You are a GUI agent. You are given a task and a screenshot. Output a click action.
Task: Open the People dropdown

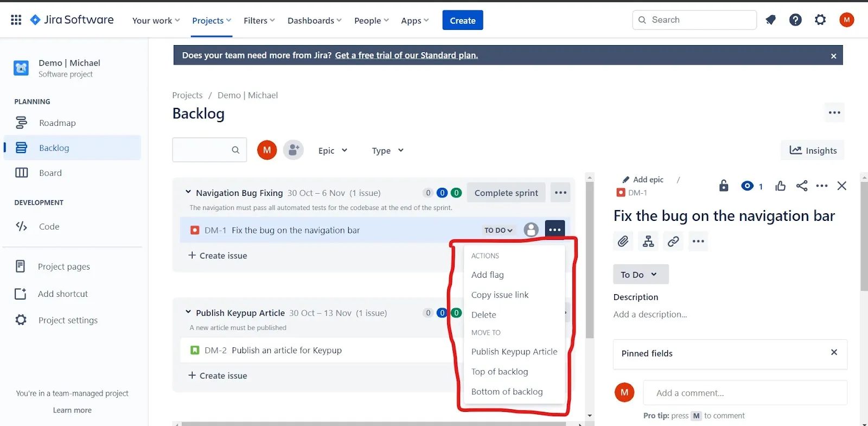pyautogui.click(x=372, y=21)
